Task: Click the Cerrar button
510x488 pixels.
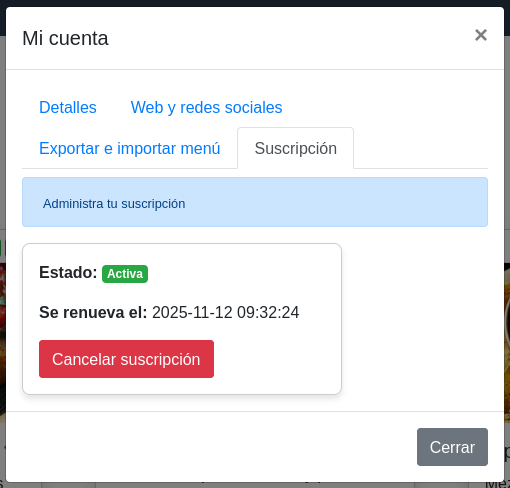Action: (452, 447)
